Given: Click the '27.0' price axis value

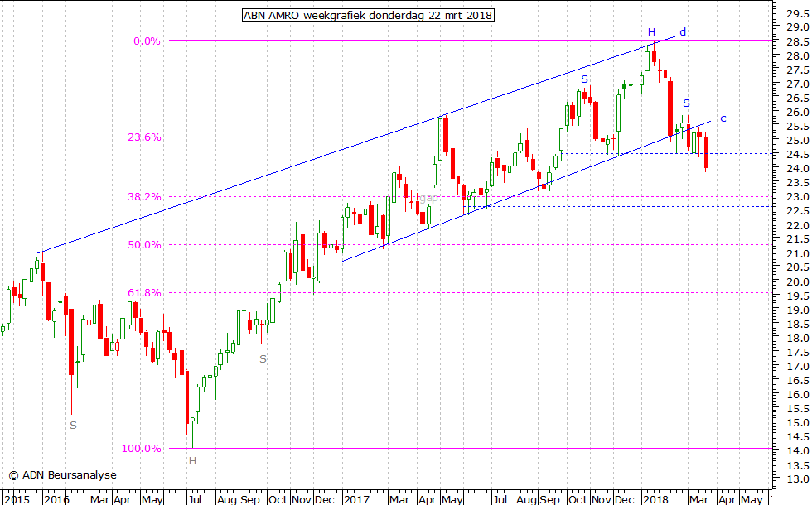Looking at the screenshot, I should [798, 84].
